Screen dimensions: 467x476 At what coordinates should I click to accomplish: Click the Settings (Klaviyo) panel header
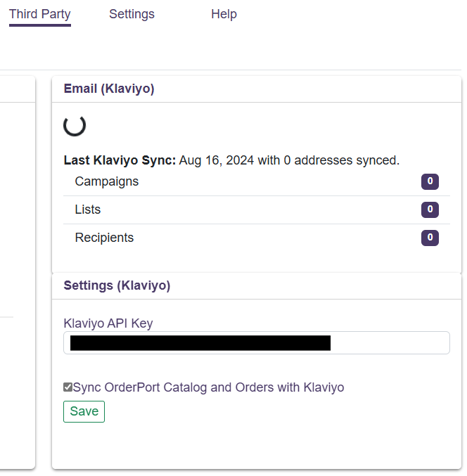tap(117, 285)
